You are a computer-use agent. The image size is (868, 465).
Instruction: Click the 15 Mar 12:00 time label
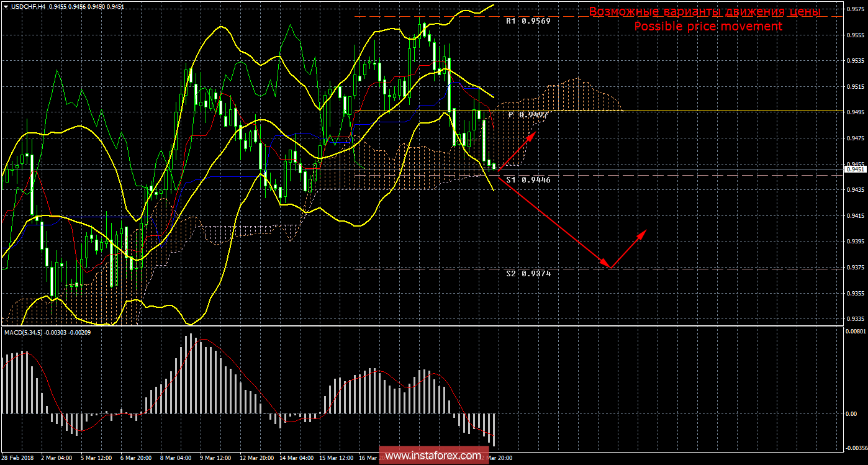coord(335,458)
